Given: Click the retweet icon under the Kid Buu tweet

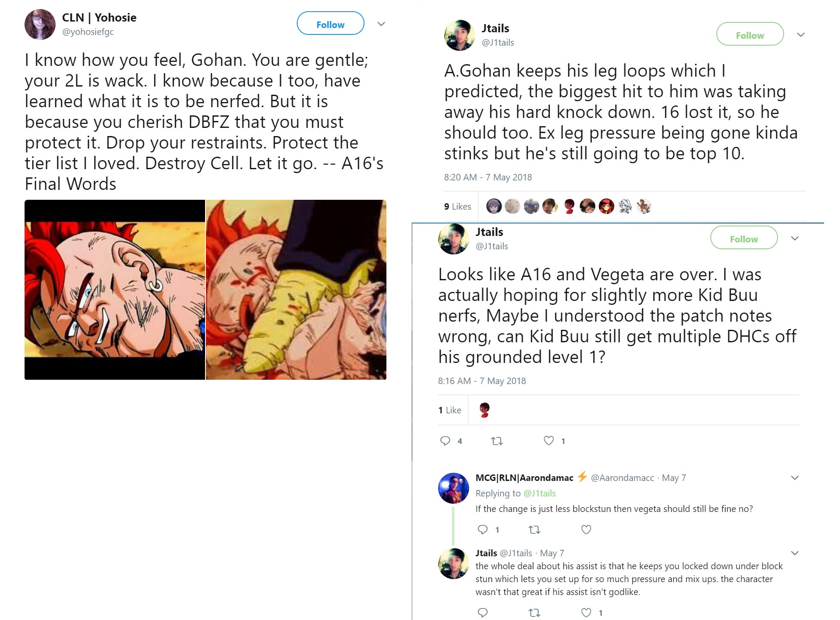Looking at the screenshot, I should pyautogui.click(x=497, y=440).
